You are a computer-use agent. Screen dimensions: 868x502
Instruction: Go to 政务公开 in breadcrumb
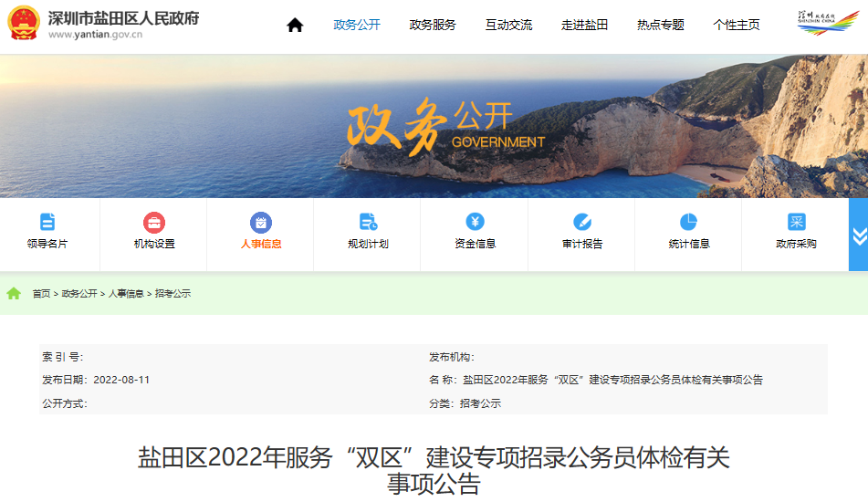pyautogui.click(x=79, y=294)
